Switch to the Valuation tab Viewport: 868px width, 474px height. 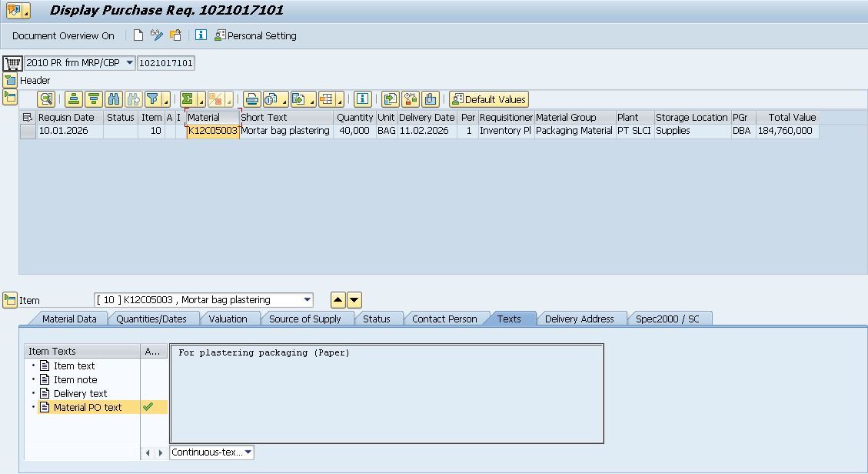click(228, 319)
